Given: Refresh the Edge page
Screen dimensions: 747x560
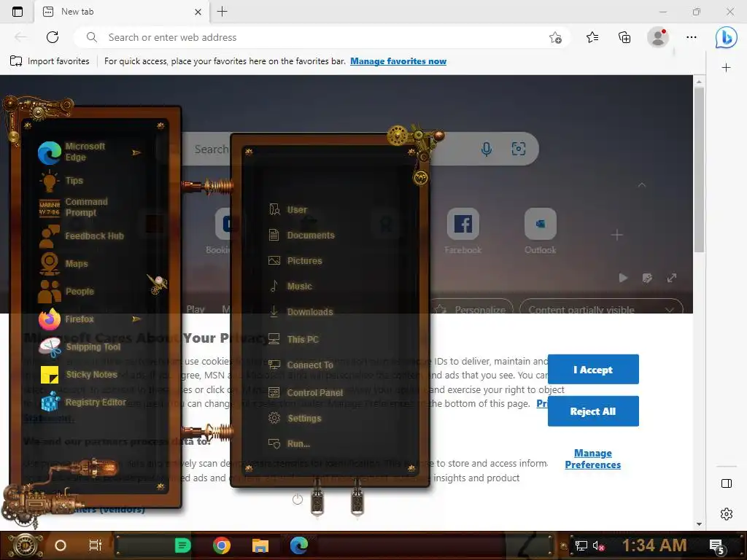Looking at the screenshot, I should [53, 37].
